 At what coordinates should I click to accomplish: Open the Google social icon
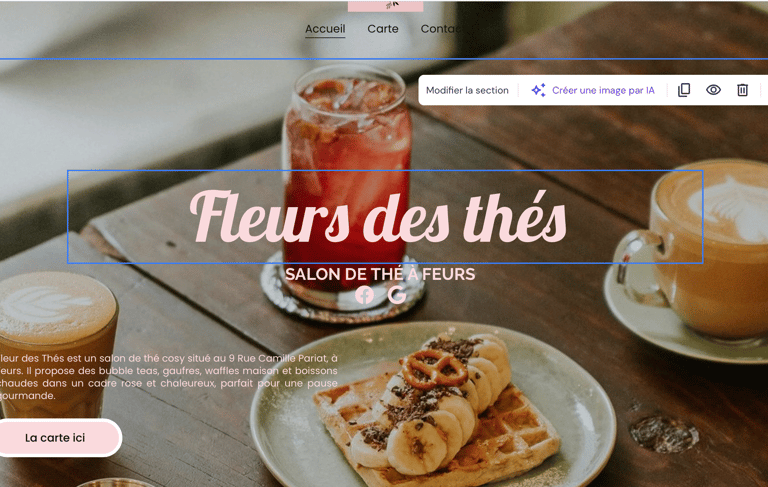[397, 295]
